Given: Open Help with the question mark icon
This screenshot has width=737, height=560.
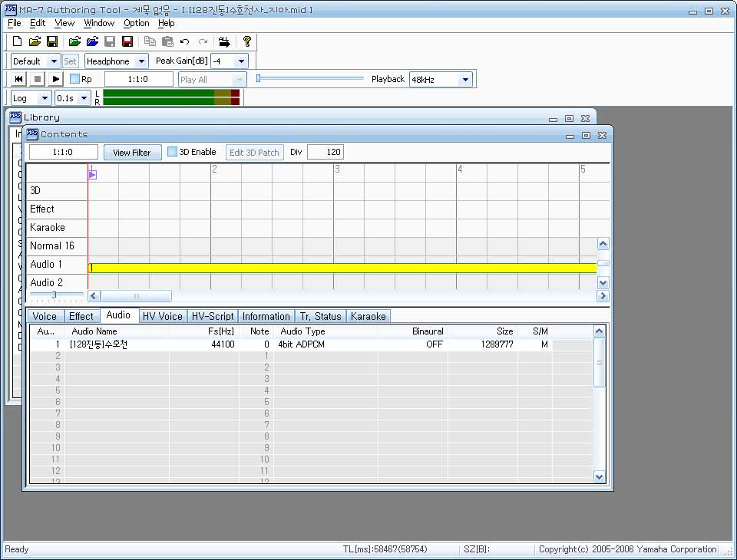Looking at the screenshot, I should point(246,41).
